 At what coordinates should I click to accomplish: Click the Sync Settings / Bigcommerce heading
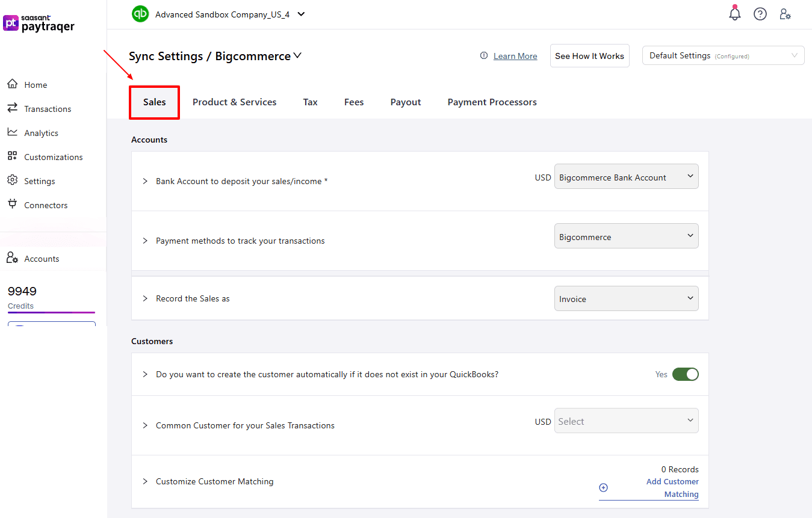pos(209,56)
